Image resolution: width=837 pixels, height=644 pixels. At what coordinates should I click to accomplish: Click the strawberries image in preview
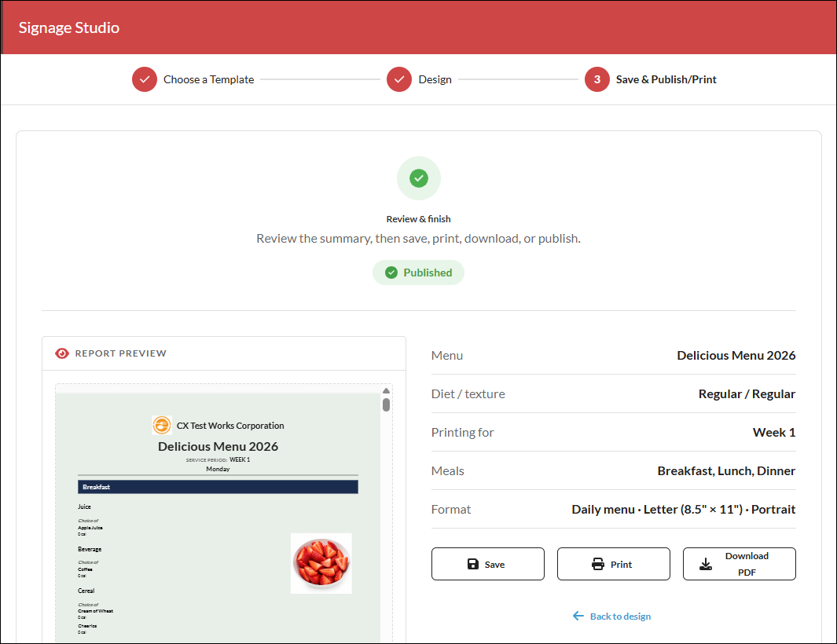click(x=321, y=563)
